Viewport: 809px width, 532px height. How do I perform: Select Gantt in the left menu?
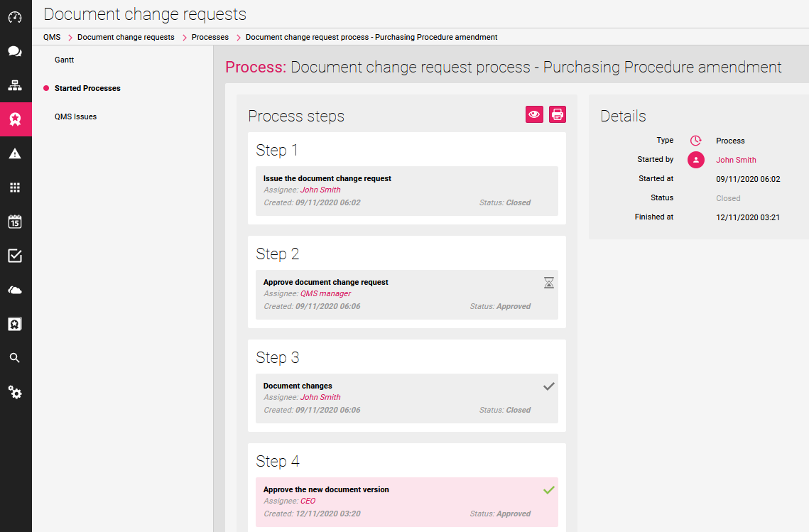[65, 60]
